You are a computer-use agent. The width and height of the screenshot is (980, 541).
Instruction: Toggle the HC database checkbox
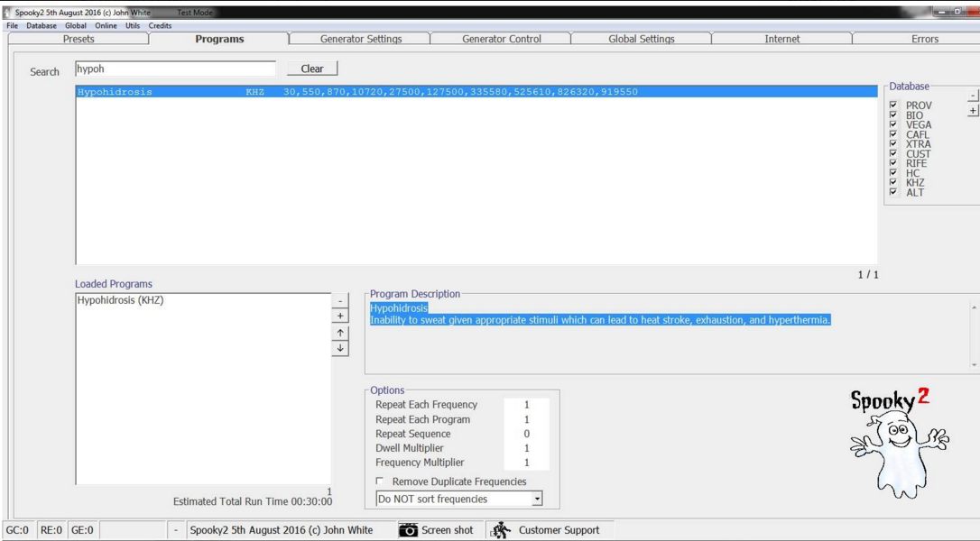893,172
